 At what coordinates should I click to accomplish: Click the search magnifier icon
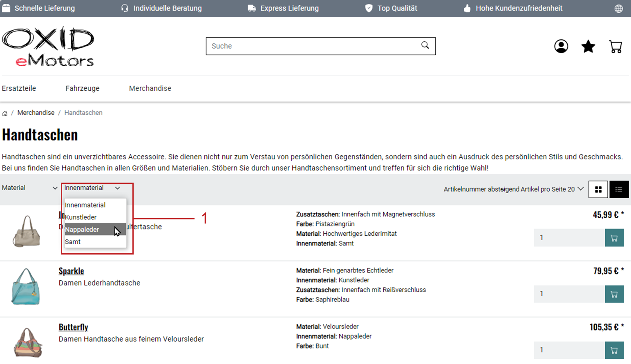click(x=425, y=45)
